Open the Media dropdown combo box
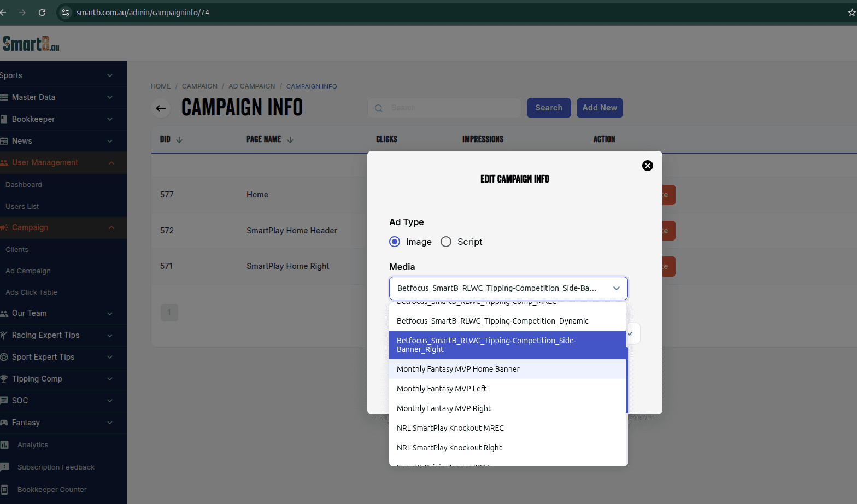Image resolution: width=857 pixels, height=504 pixels. [x=508, y=288]
